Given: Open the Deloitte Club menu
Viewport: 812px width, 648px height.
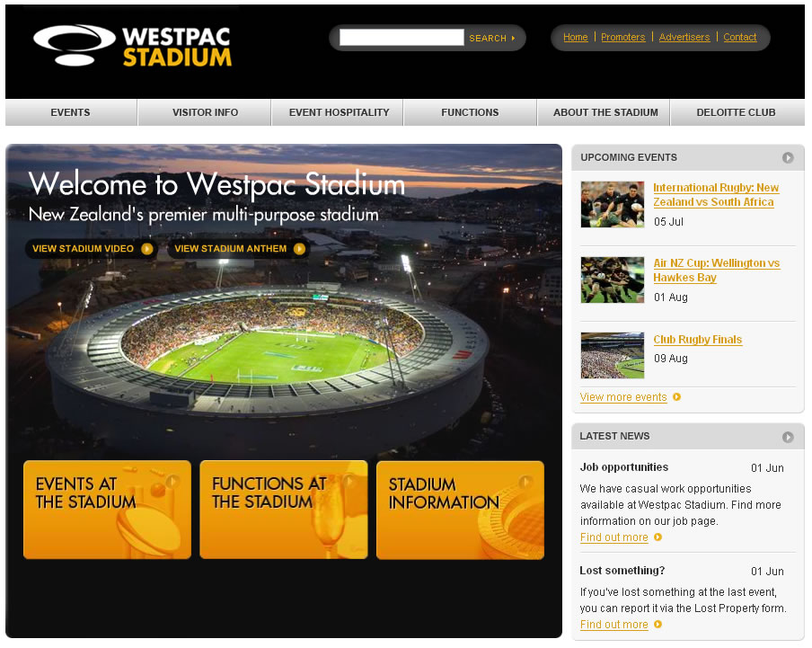Looking at the screenshot, I should [737, 112].
